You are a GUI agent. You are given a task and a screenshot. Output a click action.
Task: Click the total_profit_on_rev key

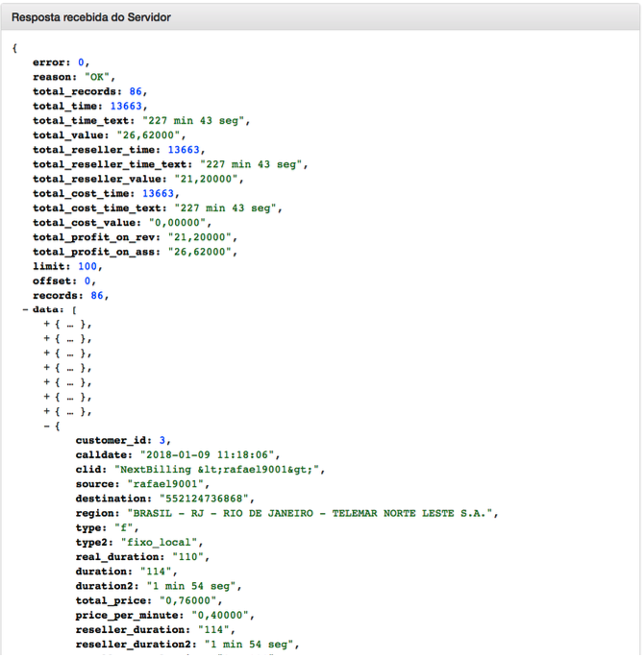(x=96, y=237)
